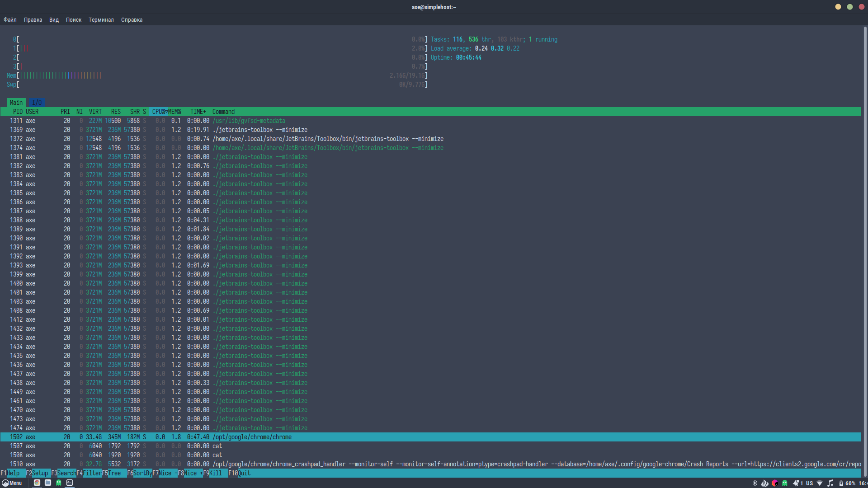Select process row PID 1408

pos(430,310)
